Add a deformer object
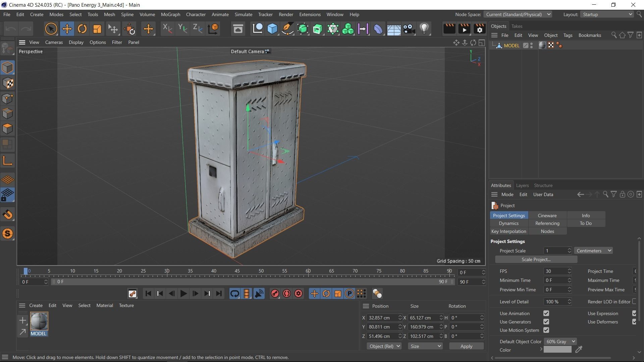The image size is (644, 362). coord(378,29)
